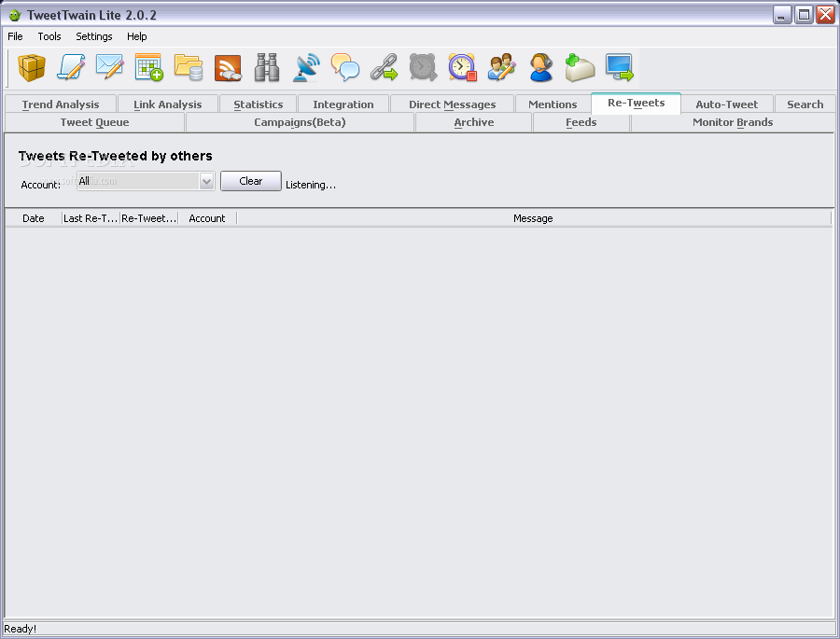Click the user with headset support icon
Image resolution: width=840 pixels, height=639 pixels.
[540, 67]
